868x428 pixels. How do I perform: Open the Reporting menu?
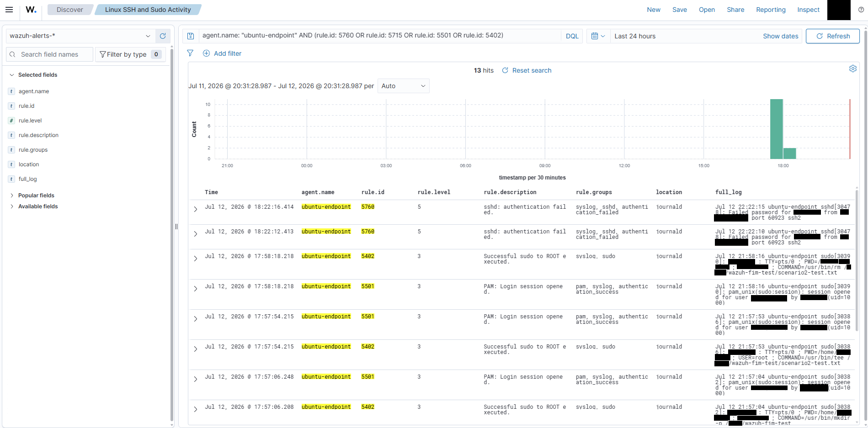tap(771, 10)
